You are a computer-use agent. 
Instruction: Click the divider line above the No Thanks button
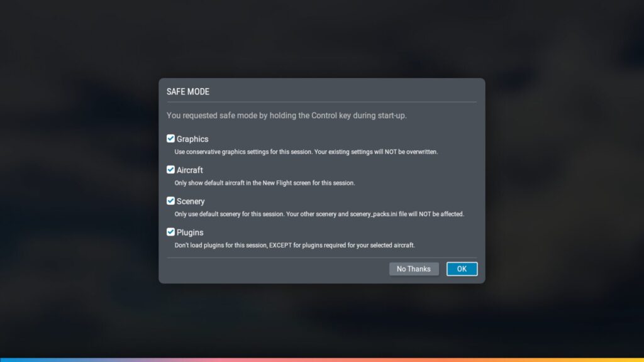pos(321,258)
